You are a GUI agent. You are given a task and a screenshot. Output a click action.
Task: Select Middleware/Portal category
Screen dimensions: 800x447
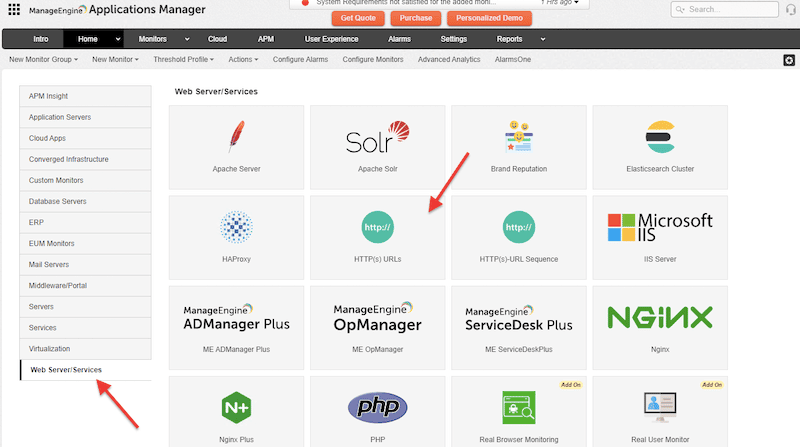(x=85, y=286)
